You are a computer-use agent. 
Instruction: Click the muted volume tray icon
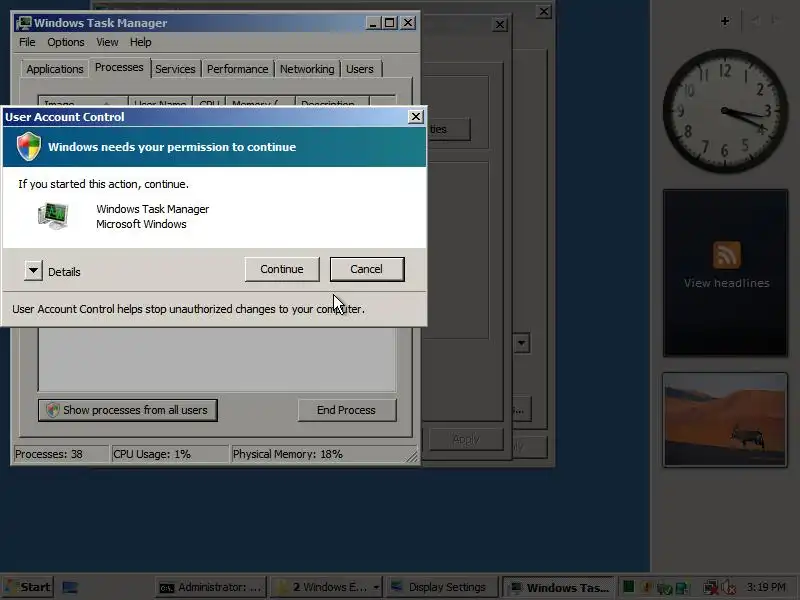click(729, 587)
